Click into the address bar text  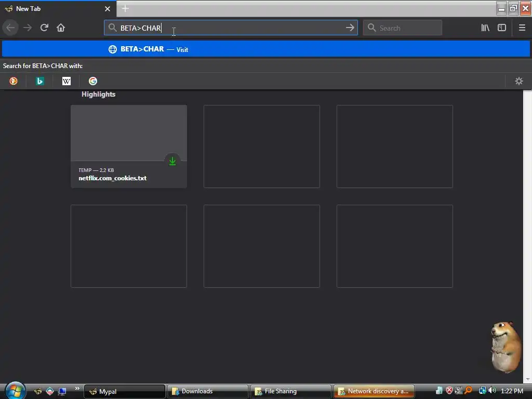coord(231,28)
